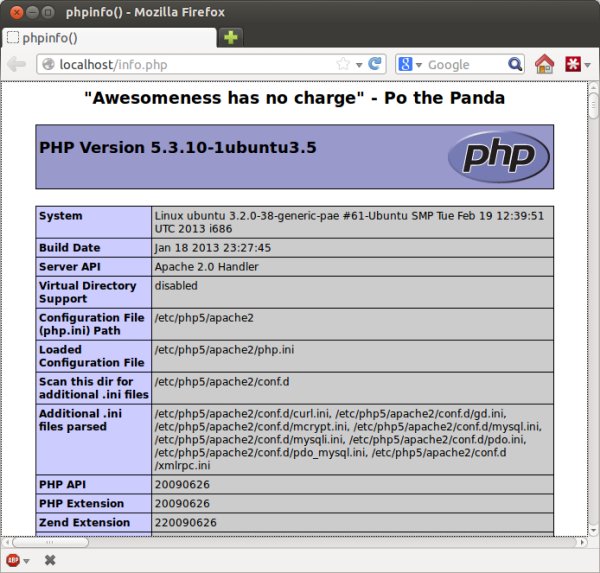Screen dimensions: 600x573
Task: Click the 'Linux ubuntu 3.2.0-38-generic-pae' value
Action: [x=349, y=222]
